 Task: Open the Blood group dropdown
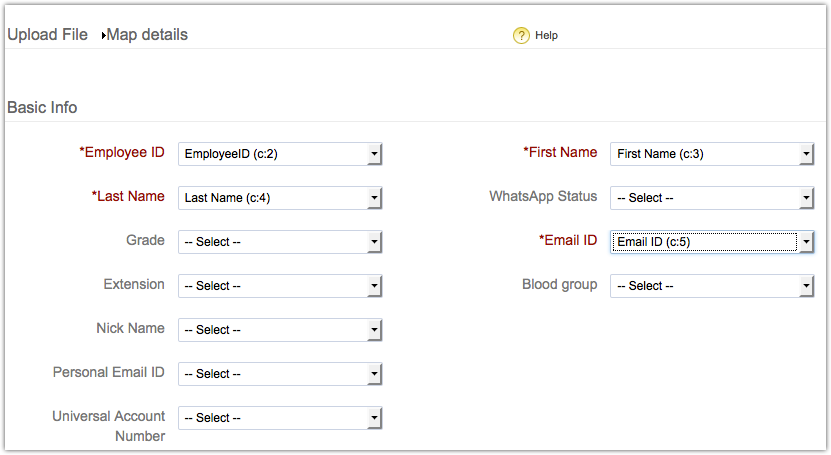[x=712, y=286]
